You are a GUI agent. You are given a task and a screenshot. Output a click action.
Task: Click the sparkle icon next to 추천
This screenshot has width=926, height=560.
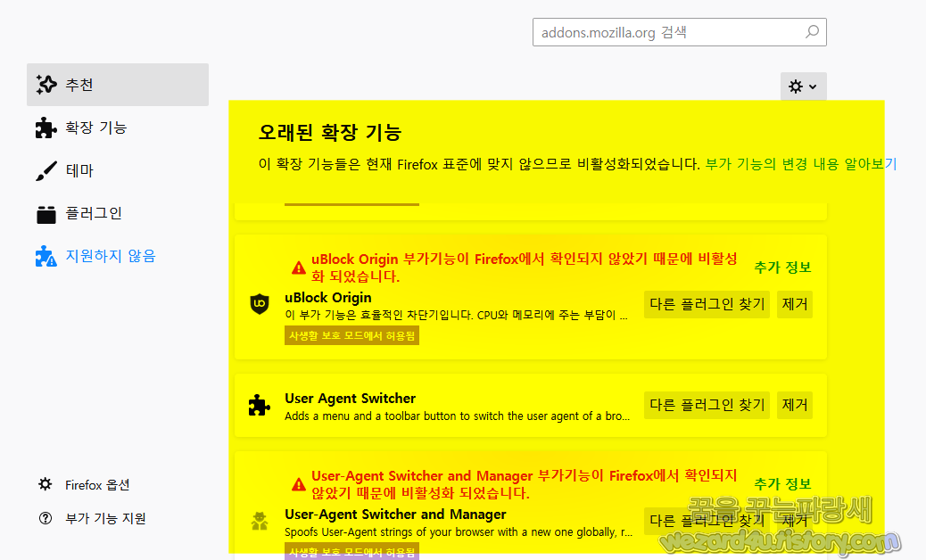click(x=46, y=85)
